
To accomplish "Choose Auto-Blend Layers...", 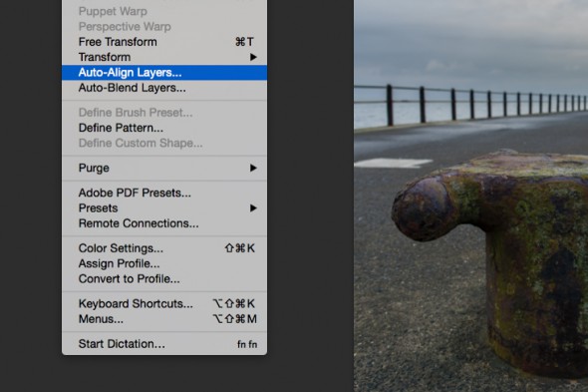I will point(164,88).
